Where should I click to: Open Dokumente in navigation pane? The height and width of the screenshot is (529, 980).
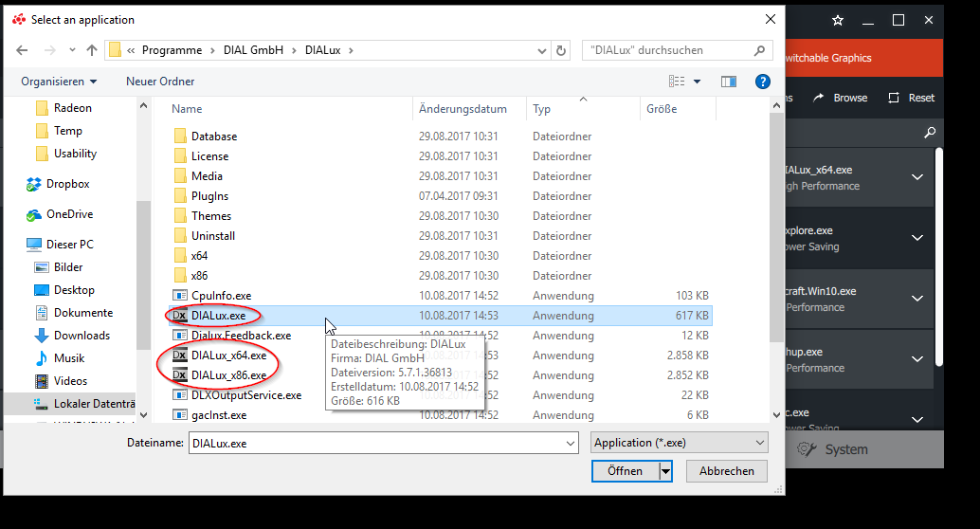coord(74,313)
